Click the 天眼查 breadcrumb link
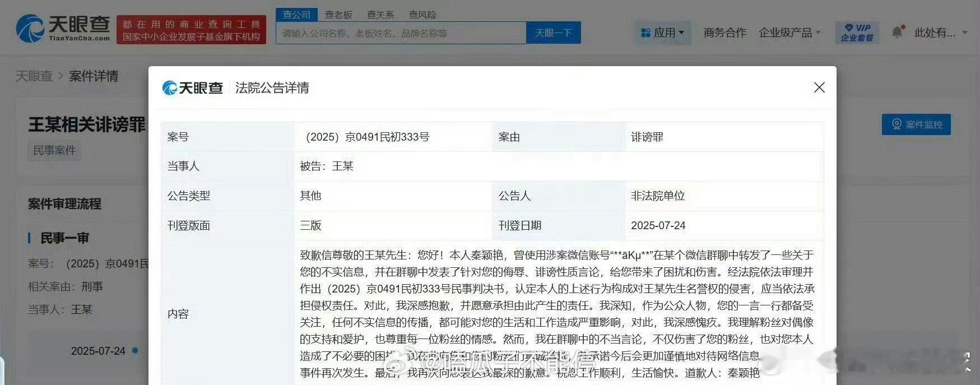The height and width of the screenshot is (385, 980). pyautogui.click(x=34, y=76)
